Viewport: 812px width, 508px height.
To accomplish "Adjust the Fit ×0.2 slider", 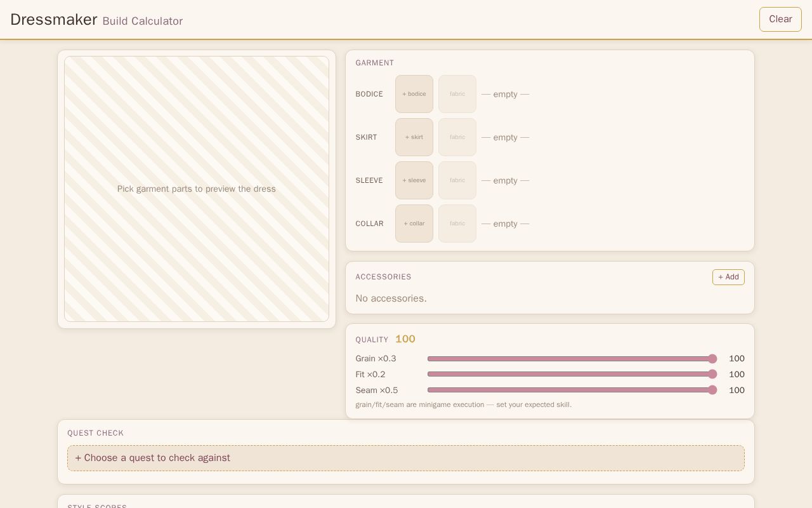I will pyautogui.click(x=572, y=375).
